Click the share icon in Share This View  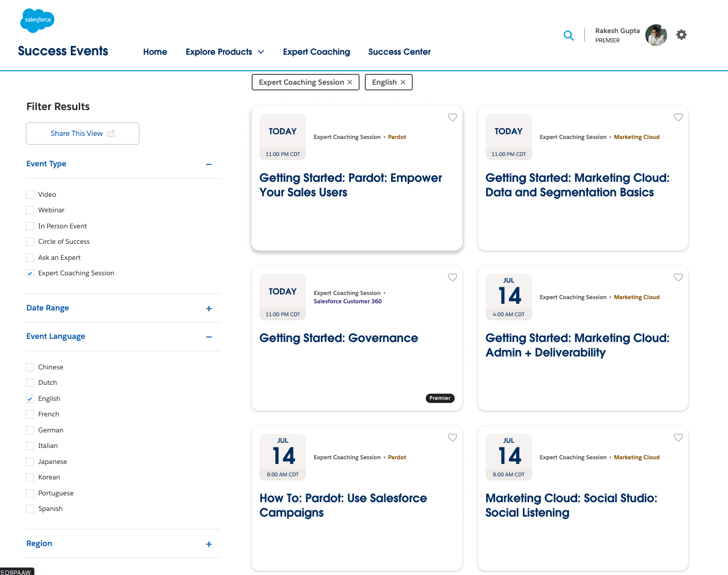pos(111,133)
